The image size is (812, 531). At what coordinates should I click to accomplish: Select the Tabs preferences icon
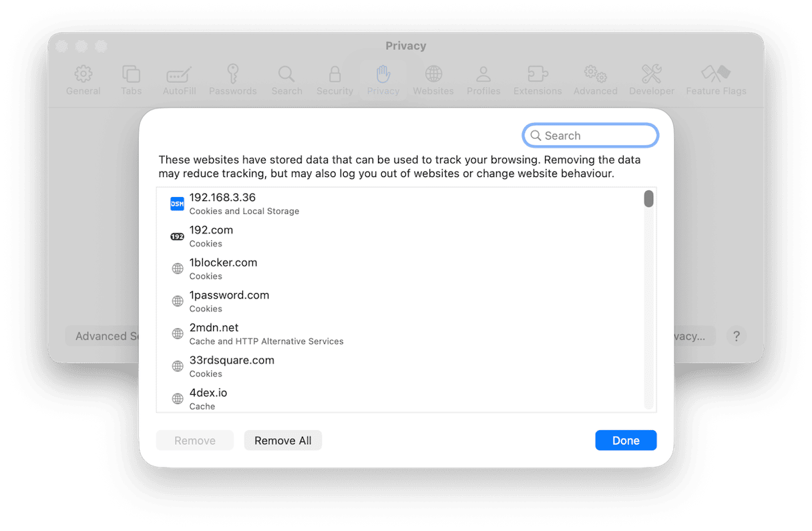131,74
